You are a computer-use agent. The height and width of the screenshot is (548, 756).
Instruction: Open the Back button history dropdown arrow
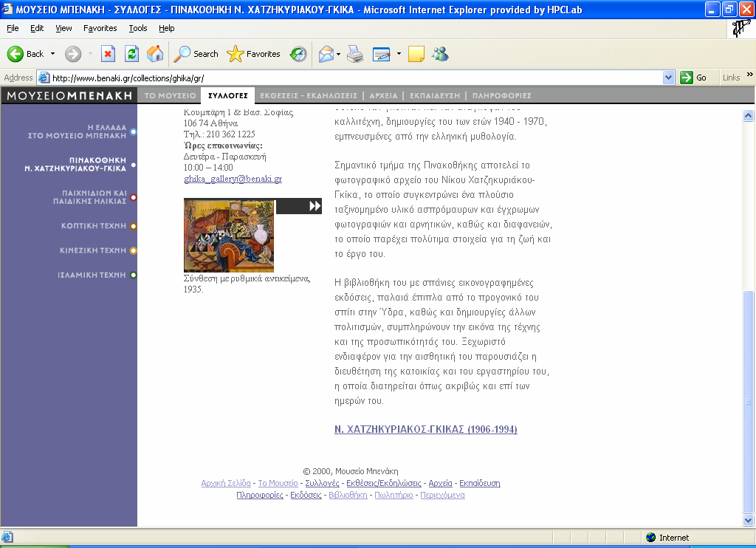tap(52, 54)
